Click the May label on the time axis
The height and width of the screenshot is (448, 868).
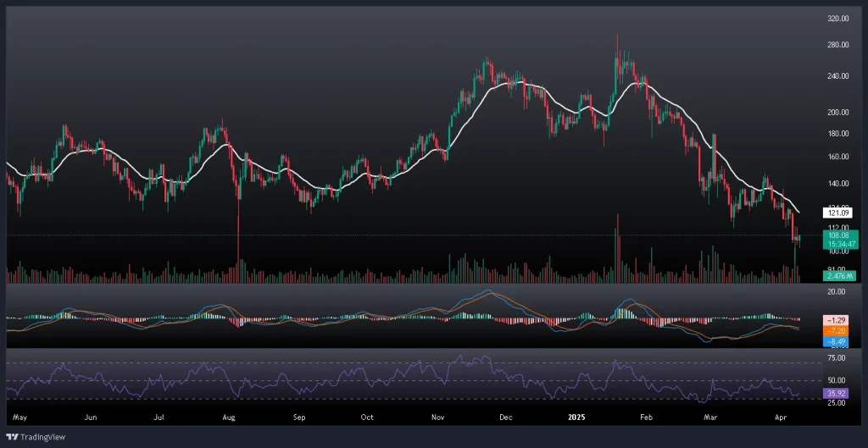tap(21, 418)
